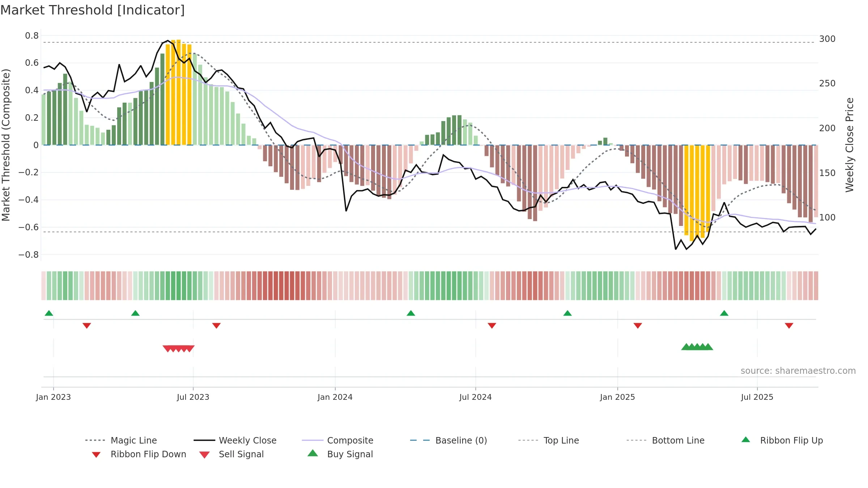
Task: Toggle the Buy Signal legend entry
Action: 340,454
